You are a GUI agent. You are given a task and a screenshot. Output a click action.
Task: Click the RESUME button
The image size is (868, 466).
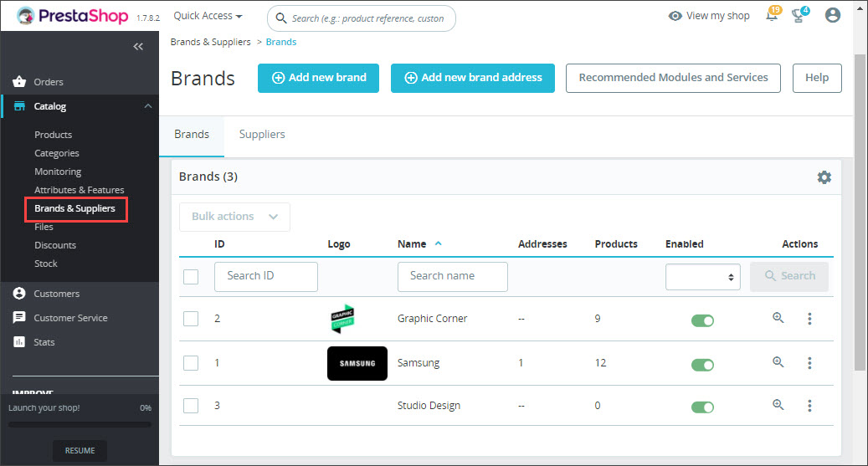tap(80, 450)
